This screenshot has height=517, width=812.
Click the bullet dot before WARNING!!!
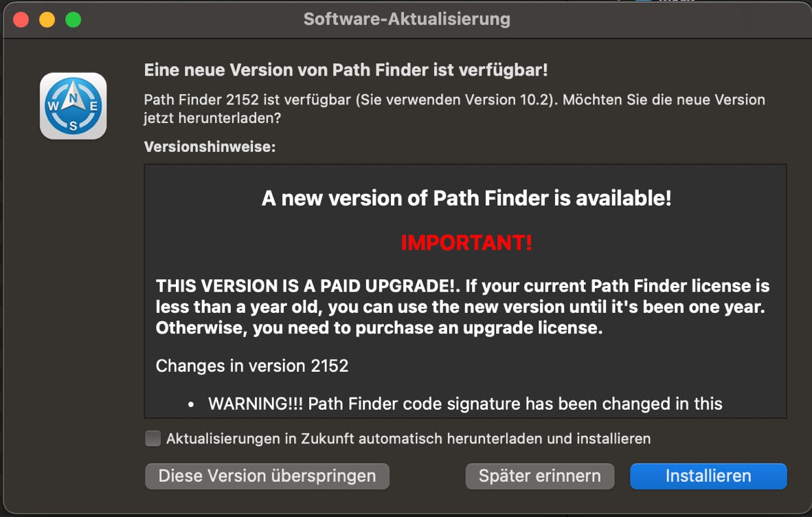coord(191,404)
